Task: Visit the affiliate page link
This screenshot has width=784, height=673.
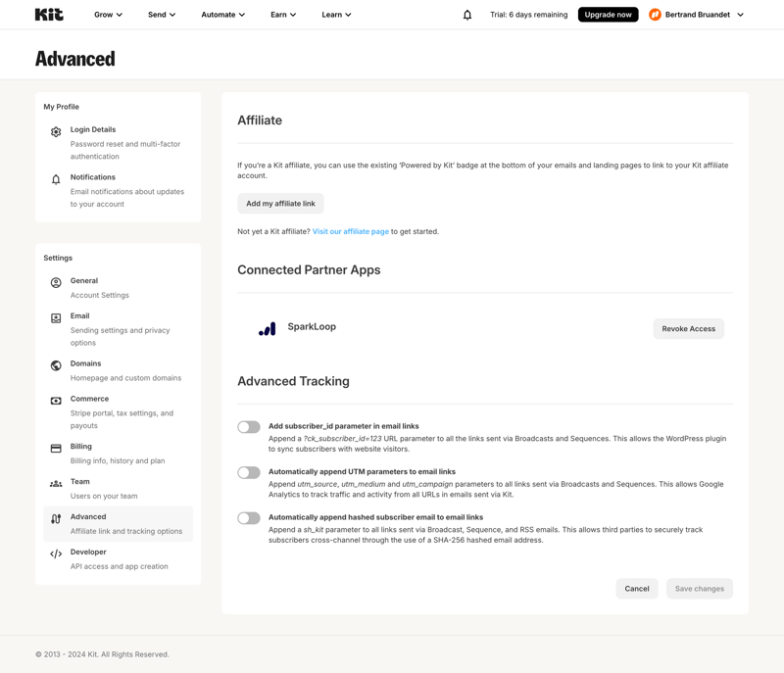Action: tap(351, 231)
